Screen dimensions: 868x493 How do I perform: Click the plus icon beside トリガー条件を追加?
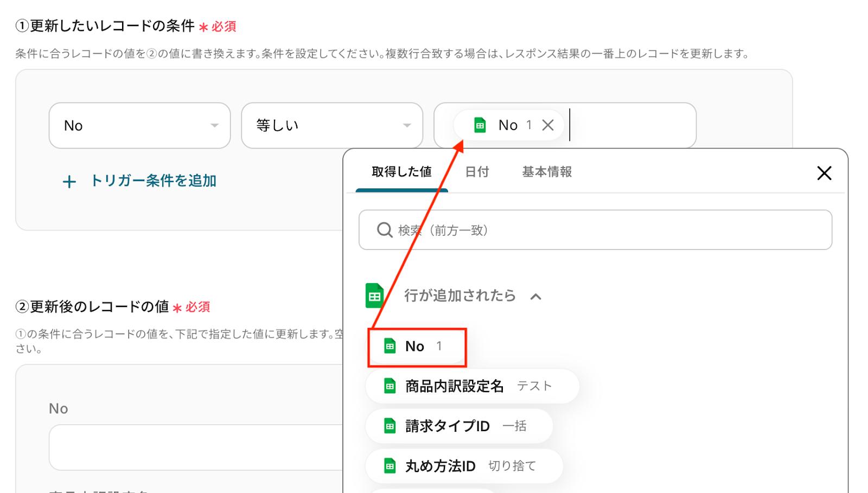(69, 182)
